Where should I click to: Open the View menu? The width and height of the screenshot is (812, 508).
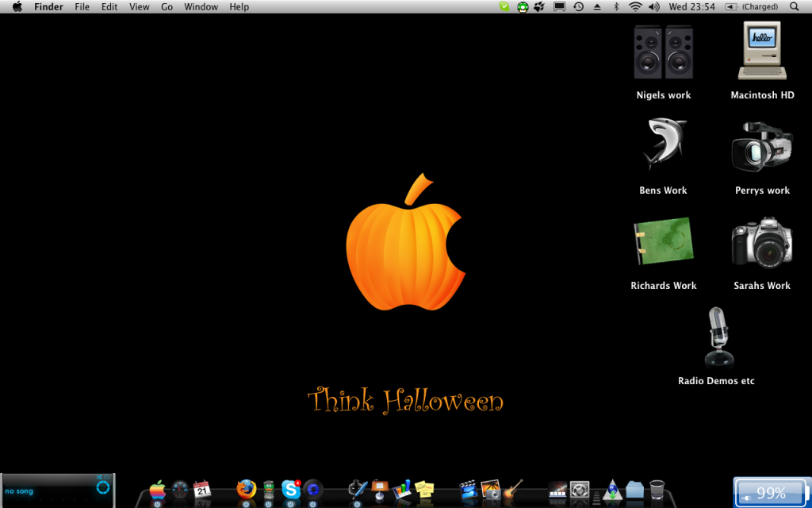coord(140,6)
